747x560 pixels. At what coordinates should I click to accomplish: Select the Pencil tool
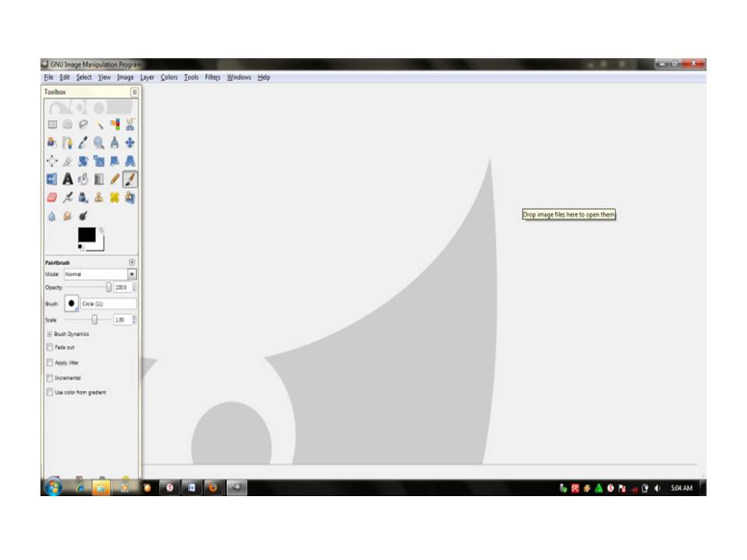(x=115, y=179)
